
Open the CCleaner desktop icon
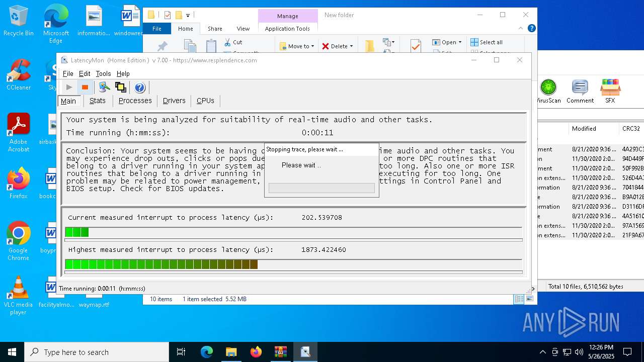[x=19, y=75]
